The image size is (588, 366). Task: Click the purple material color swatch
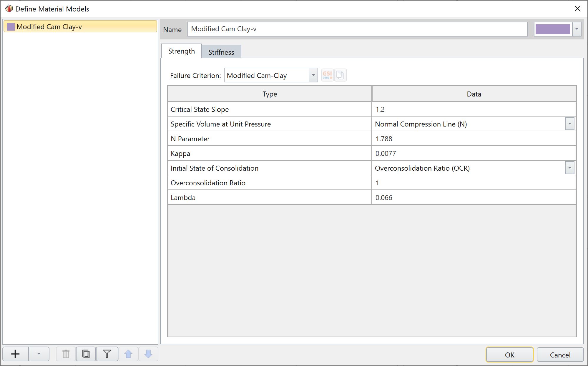click(552, 29)
